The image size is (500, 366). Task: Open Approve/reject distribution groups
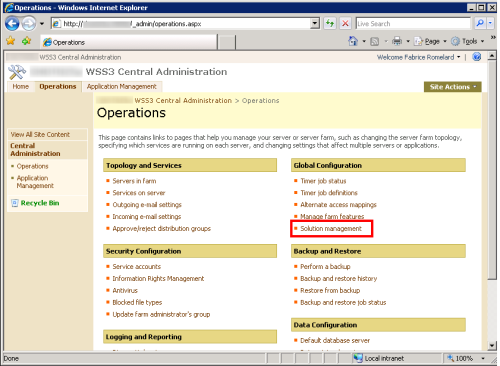[x=162, y=228]
